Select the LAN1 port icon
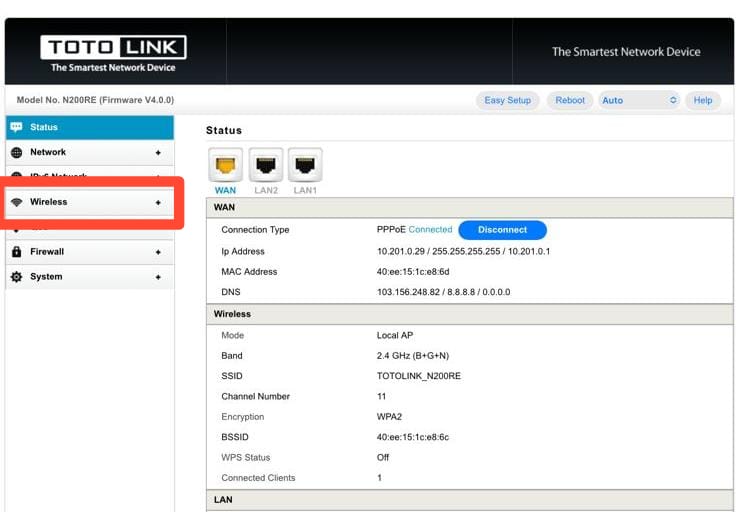 point(305,165)
